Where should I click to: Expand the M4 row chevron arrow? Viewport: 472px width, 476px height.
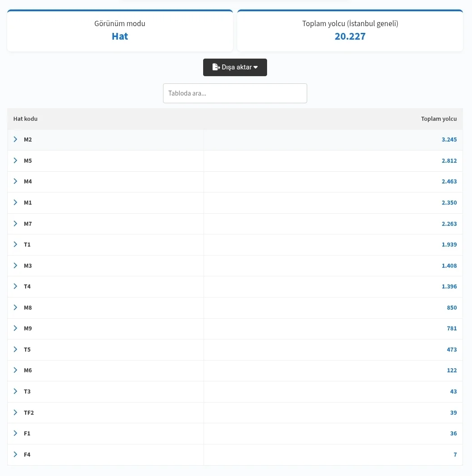[x=15, y=181]
